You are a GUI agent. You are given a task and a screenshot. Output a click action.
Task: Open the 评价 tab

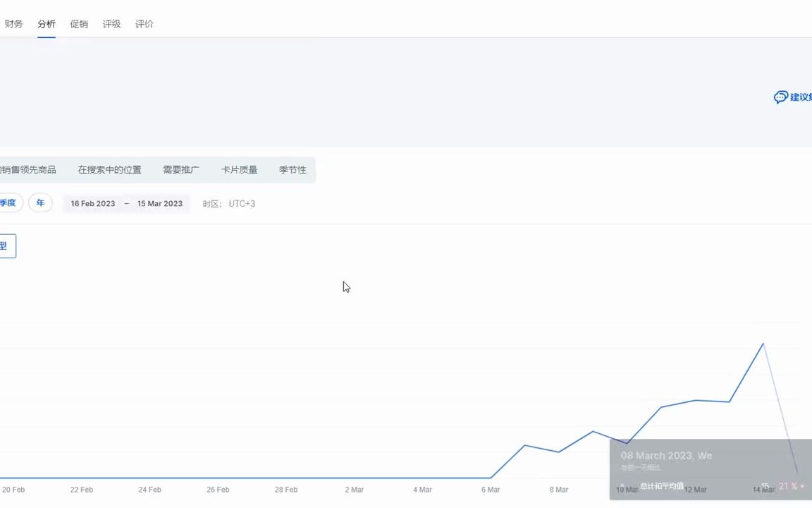point(144,23)
